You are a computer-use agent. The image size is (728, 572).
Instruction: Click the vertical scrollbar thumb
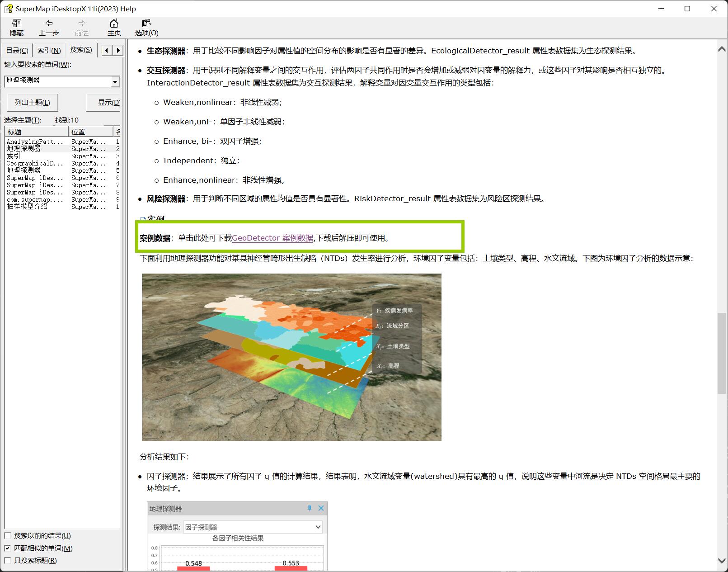tap(722, 354)
